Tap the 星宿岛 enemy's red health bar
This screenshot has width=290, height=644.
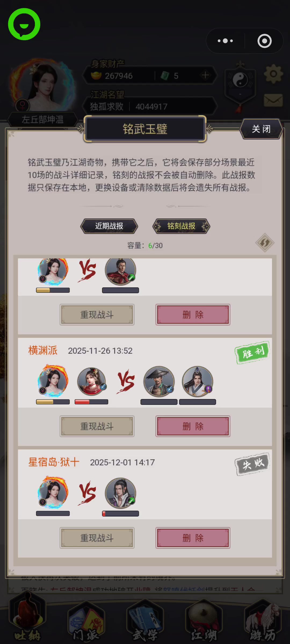pos(121,514)
